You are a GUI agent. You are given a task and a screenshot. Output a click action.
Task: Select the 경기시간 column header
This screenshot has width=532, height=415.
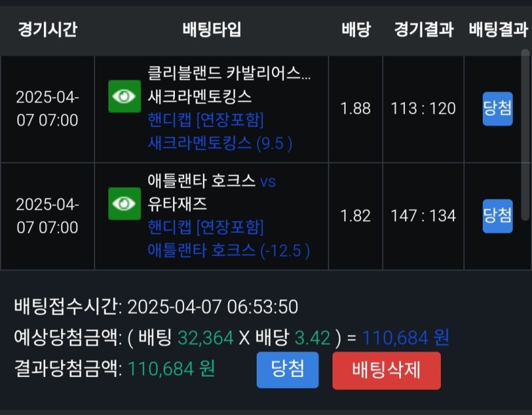point(47,29)
